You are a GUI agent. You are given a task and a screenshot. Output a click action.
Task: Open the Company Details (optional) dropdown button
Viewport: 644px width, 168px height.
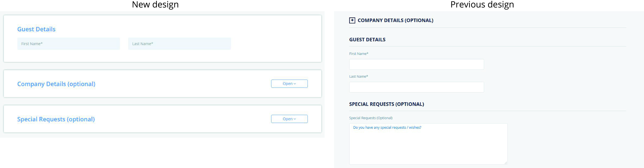tap(289, 84)
